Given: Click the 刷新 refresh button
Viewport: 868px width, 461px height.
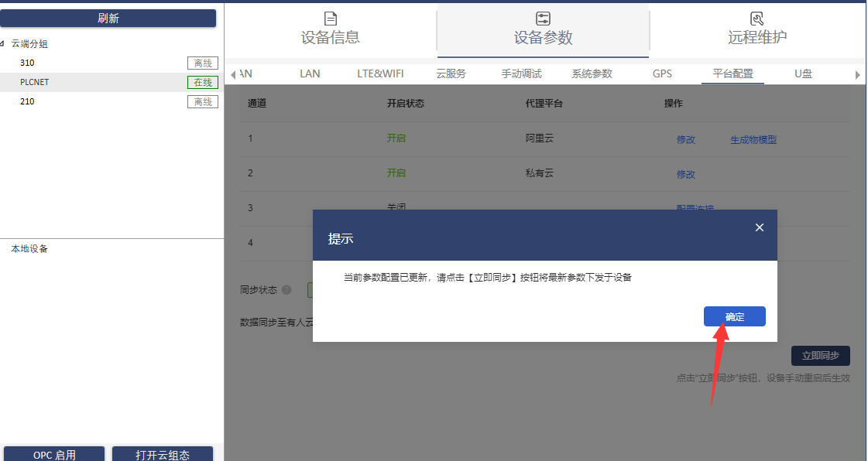Looking at the screenshot, I should [108, 19].
